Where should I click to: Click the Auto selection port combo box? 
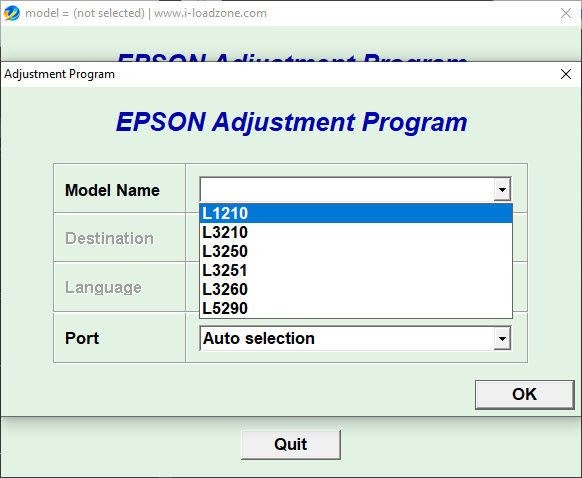point(355,338)
